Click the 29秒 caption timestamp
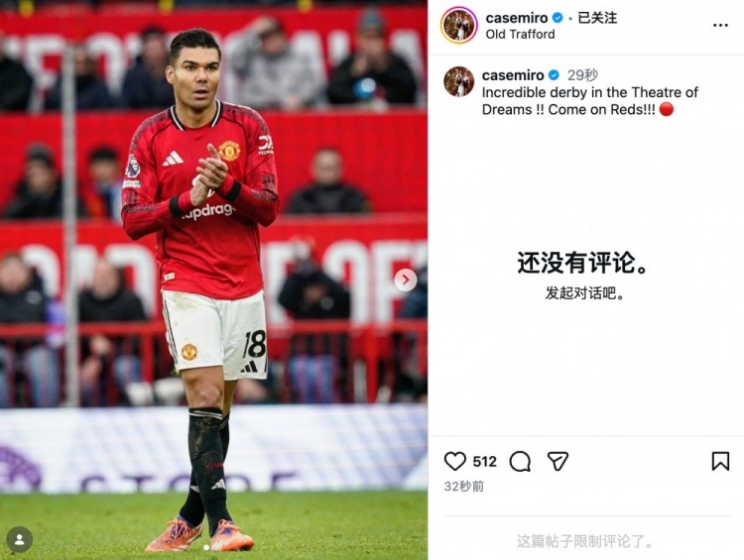The width and height of the screenshot is (744, 560). [x=582, y=75]
